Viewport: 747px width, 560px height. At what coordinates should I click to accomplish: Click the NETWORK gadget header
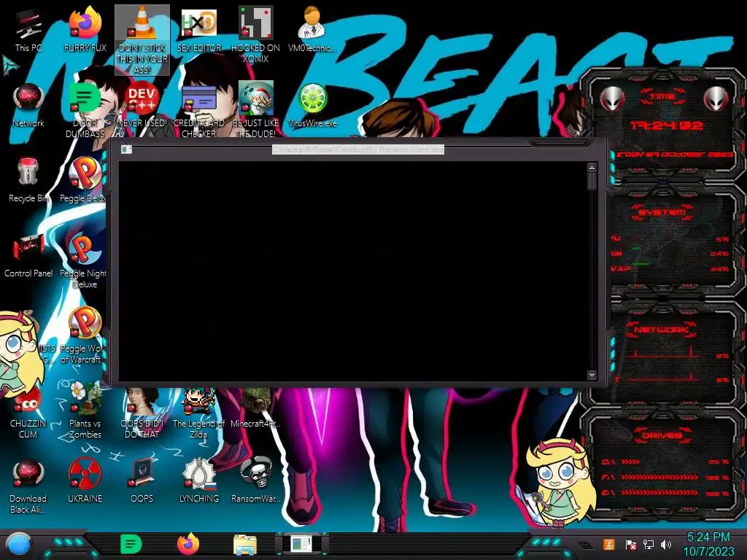pyautogui.click(x=662, y=330)
